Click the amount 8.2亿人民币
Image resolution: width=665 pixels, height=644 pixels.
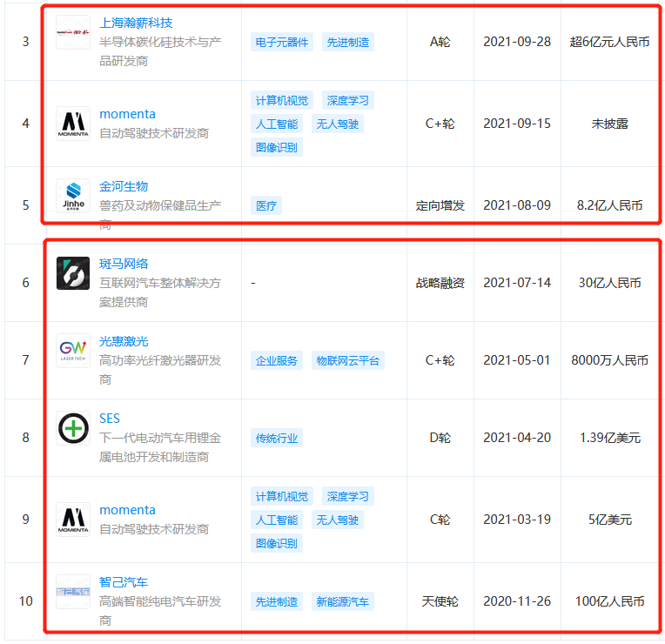(609, 205)
